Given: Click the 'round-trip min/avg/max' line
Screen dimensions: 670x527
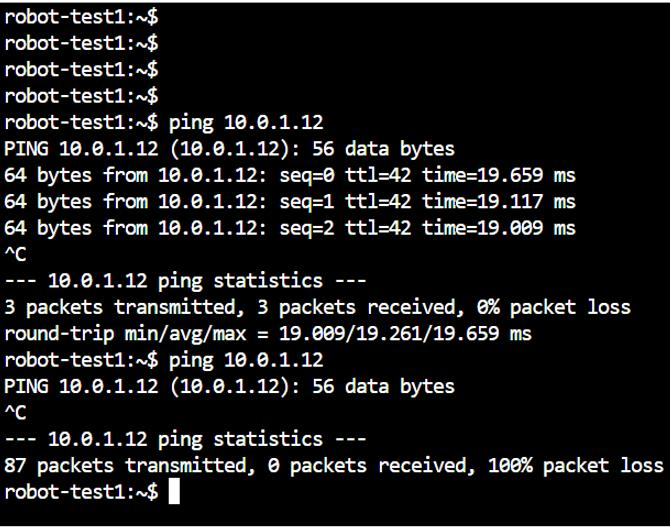Looking at the screenshot, I should 268,334.
